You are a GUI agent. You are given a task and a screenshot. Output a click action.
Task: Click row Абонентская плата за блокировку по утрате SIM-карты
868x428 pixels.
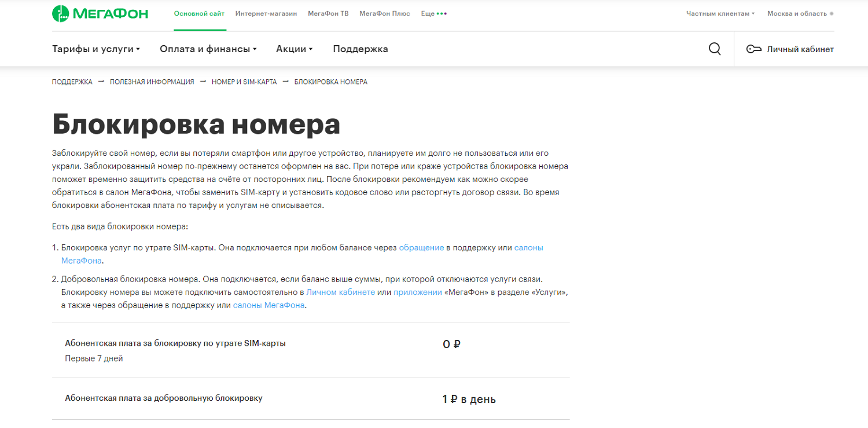pos(311,350)
